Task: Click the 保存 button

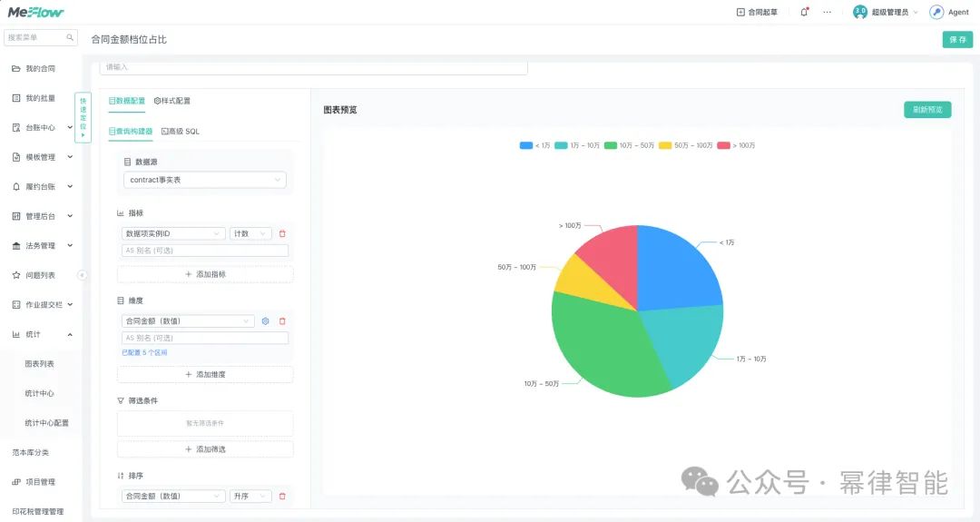Action: point(957,39)
